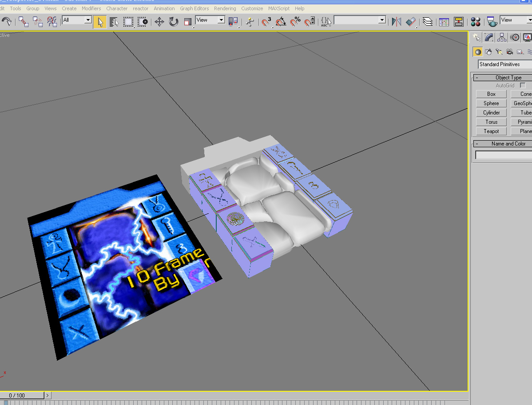The height and width of the screenshot is (405, 532).
Task: Open the reactor menu
Action: [x=140, y=8]
